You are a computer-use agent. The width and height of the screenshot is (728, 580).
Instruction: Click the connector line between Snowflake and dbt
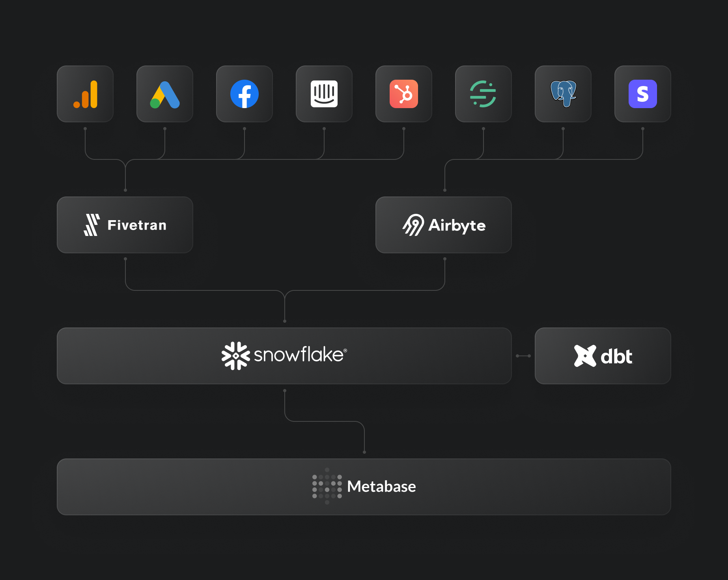pos(523,356)
